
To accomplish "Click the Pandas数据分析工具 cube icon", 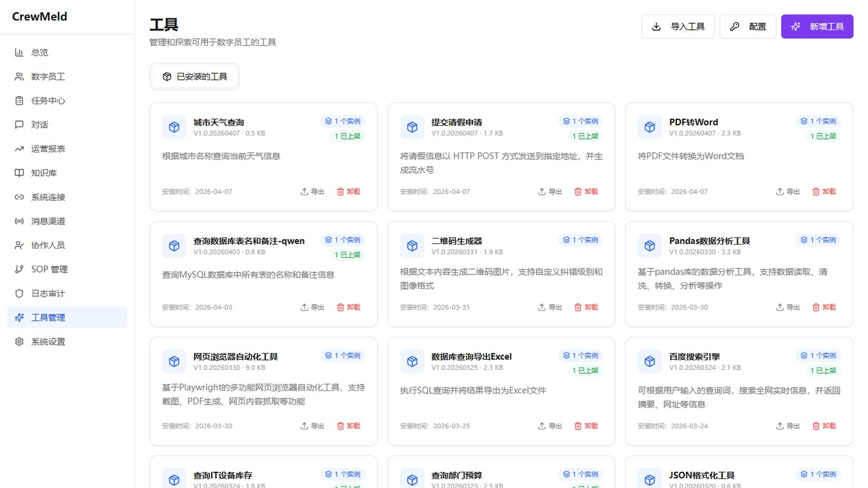I will 650,246.
